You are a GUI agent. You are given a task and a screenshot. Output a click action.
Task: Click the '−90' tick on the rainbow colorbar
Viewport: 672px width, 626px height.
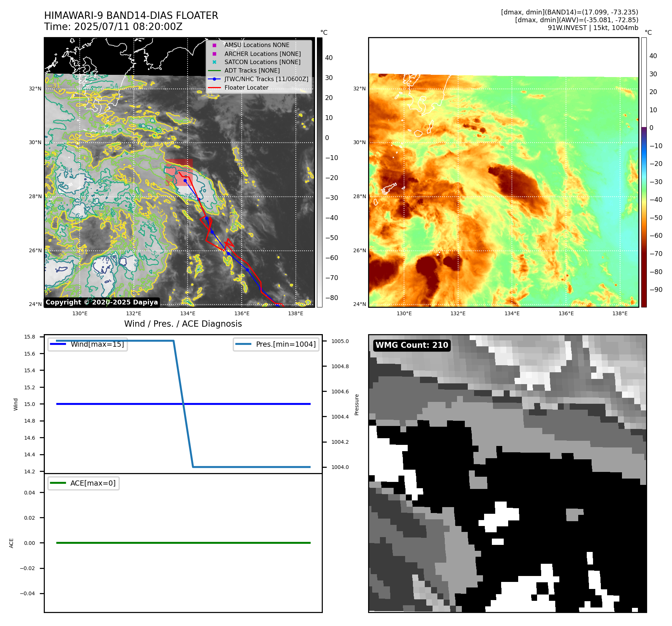[x=656, y=290]
